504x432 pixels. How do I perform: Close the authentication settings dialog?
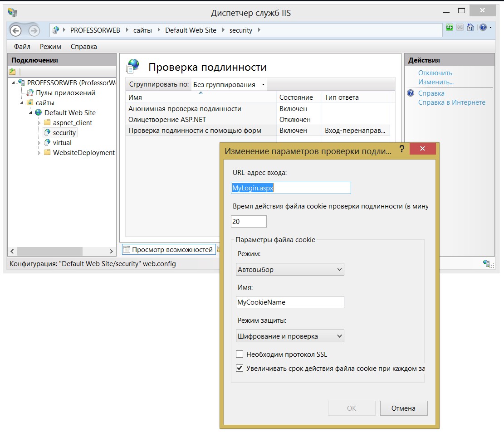(423, 148)
